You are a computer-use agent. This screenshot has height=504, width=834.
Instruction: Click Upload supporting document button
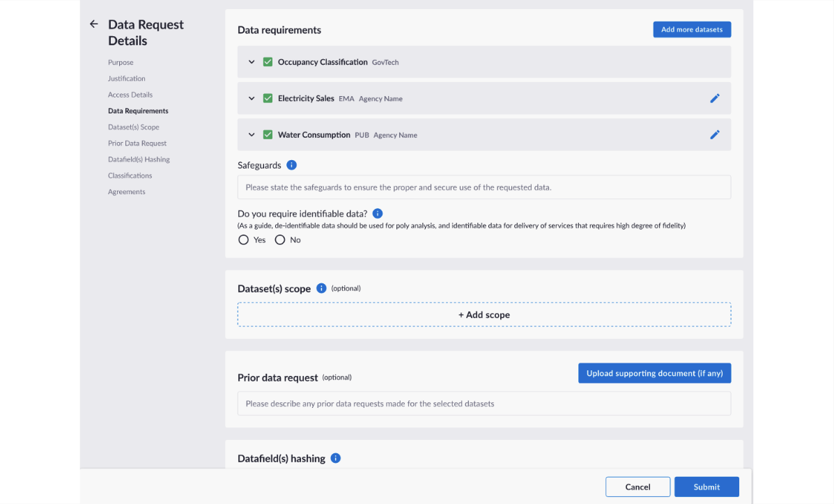click(655, 373)
